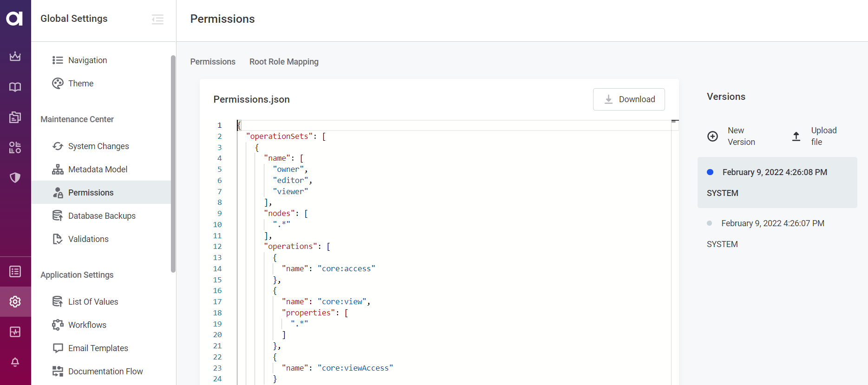Switch to Root Role Mapping tab
This screenshot has width=868, height=385.
(284, 62)
